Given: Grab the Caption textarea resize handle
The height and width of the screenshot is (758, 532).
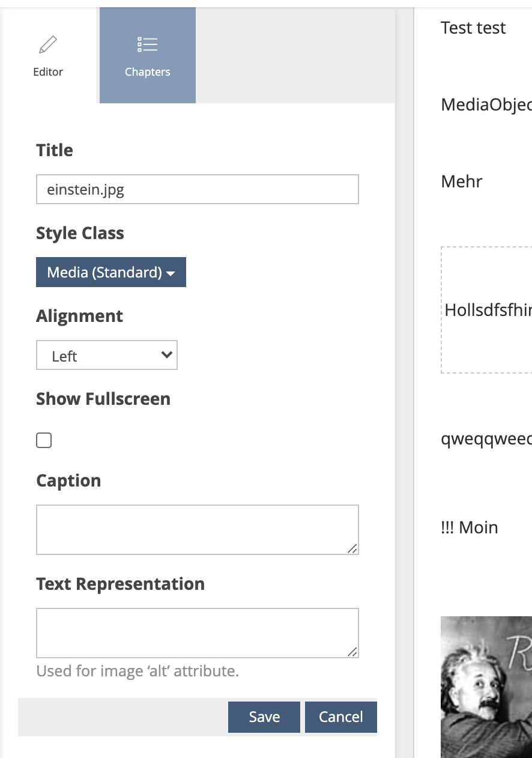Looking at the screenshot, I should (x=352, y=548).
